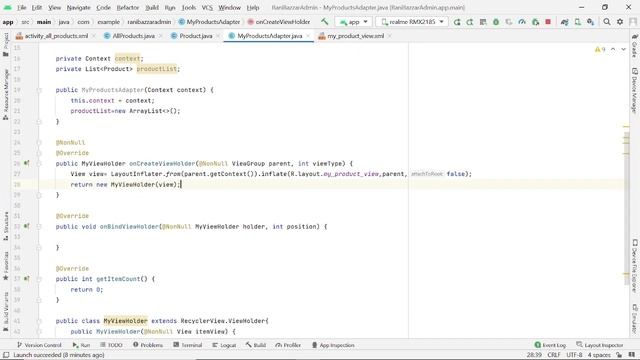Screen dimensions: 640x360
Task: Toggle the Device File Explorer side panel
Action: click(634, 266)
